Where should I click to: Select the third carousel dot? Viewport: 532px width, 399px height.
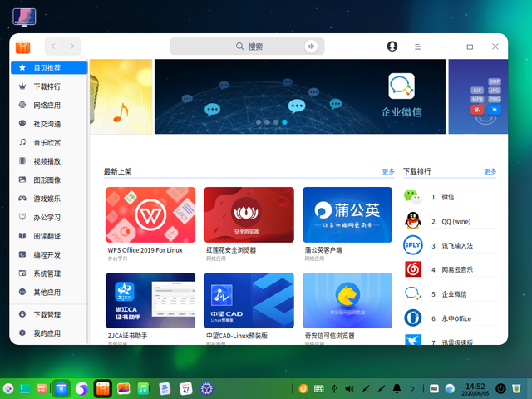click(276, 122)
